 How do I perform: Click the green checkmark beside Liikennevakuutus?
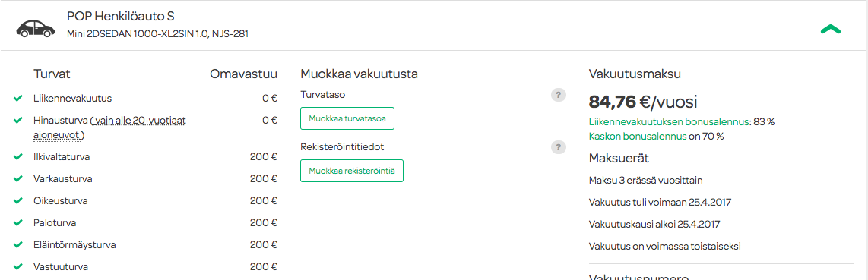pos(18,99)
